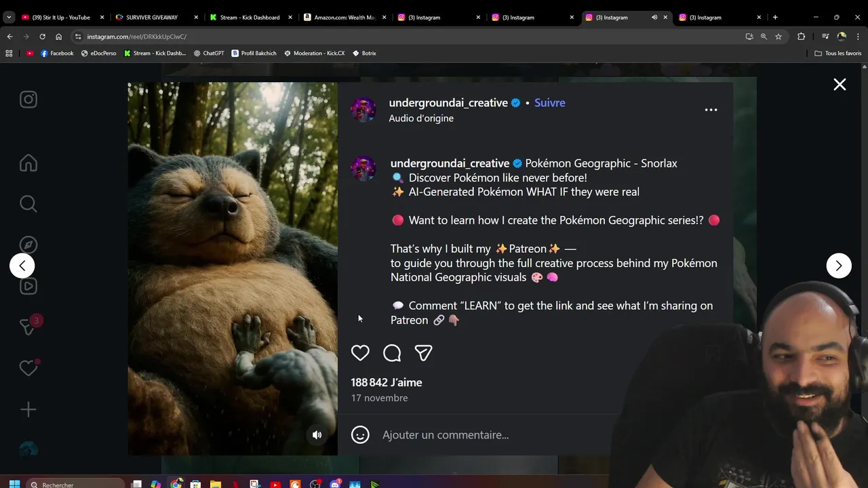Open File Explorer from taskbar
This screenshot has width=868, height=488.
coord(215,485)
